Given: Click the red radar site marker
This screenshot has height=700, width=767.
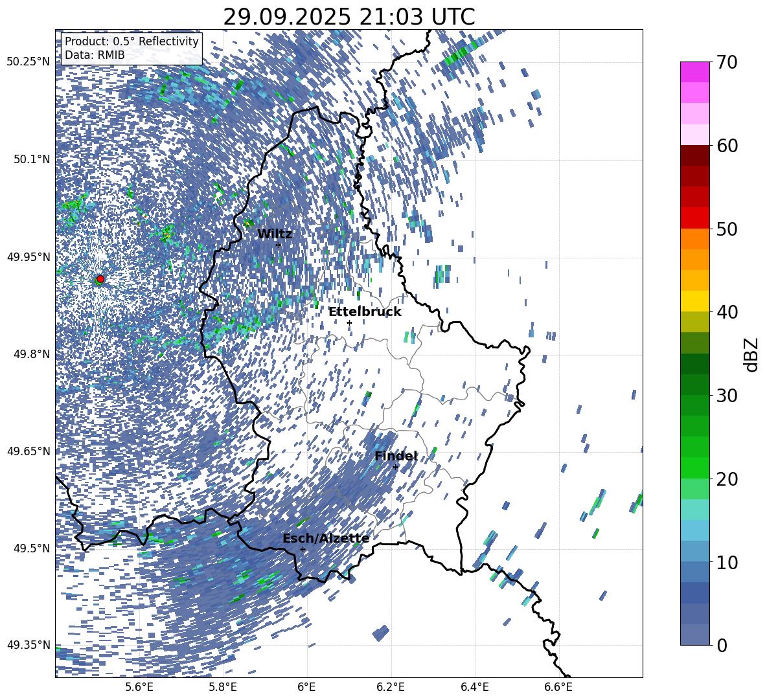Looking at the screenshot, I should click(x=100, y=279).
